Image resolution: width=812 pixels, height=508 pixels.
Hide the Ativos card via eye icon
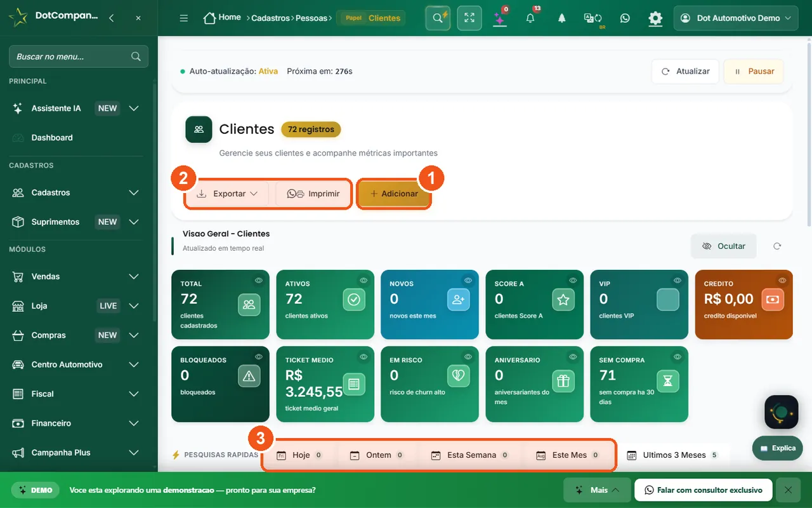pyautogui.click(x=363, y=280)
